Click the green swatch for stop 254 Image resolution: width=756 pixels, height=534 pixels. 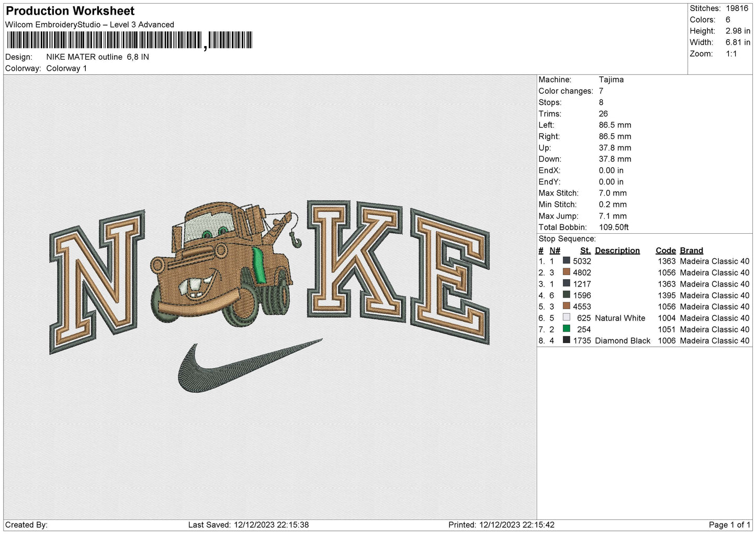point(566,329)
